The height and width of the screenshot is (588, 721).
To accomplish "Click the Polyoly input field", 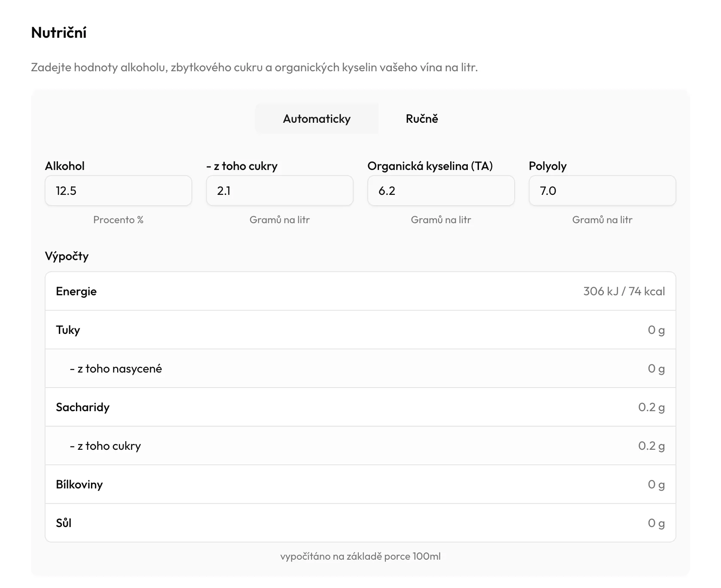I will [603, 191].
